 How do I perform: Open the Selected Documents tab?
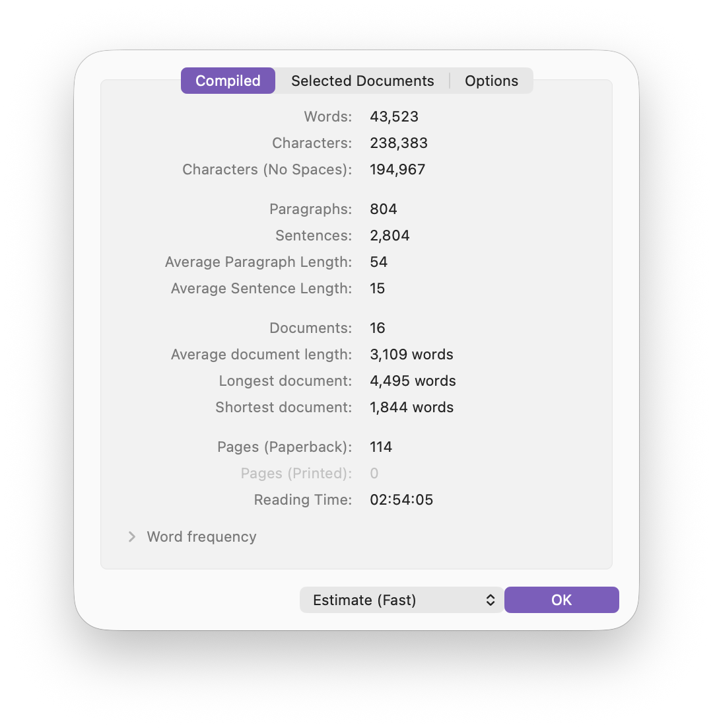(x=362, y=81)
